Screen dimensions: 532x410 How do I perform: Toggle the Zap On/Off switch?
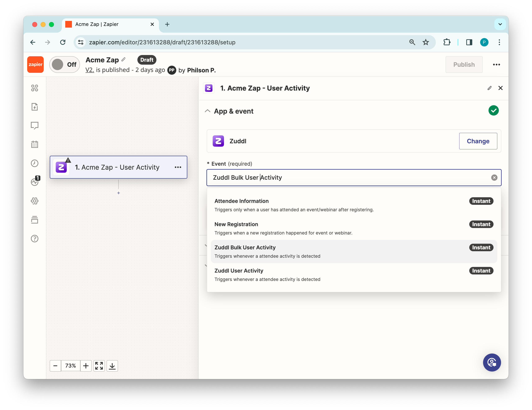tap(65, 65)
